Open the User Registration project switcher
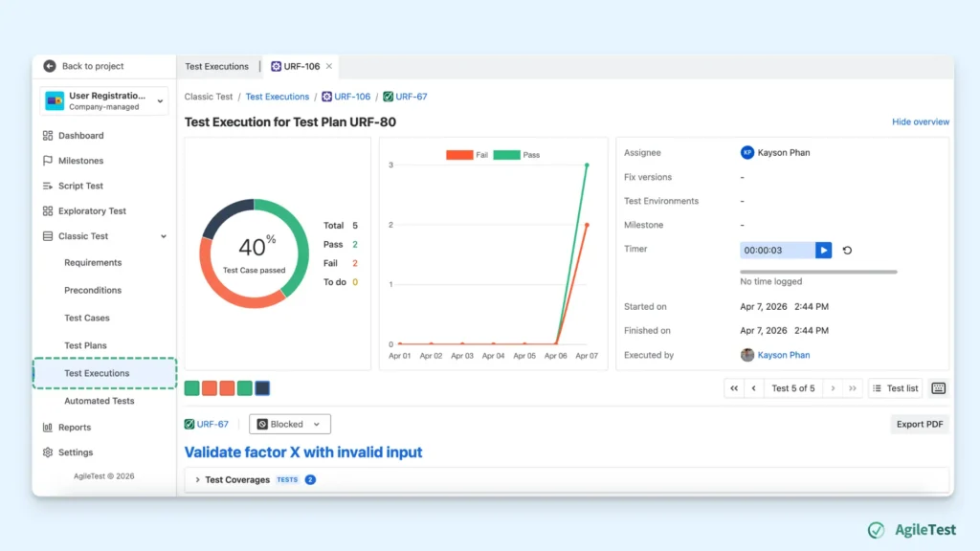Viewport: 980px width, 551px height. tap(104, 100)
